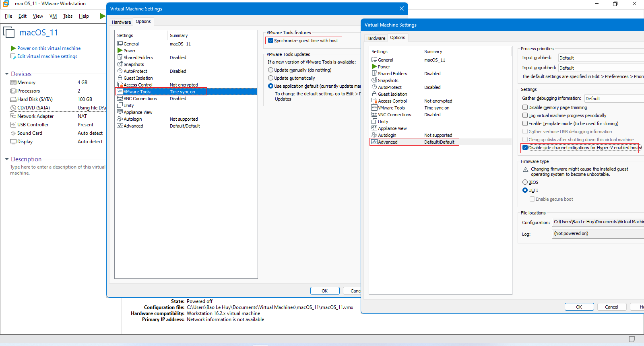Check Enable Template mode checkbox
The width and height of the screenshot is (644, 346).
click(x=525, y=124)
